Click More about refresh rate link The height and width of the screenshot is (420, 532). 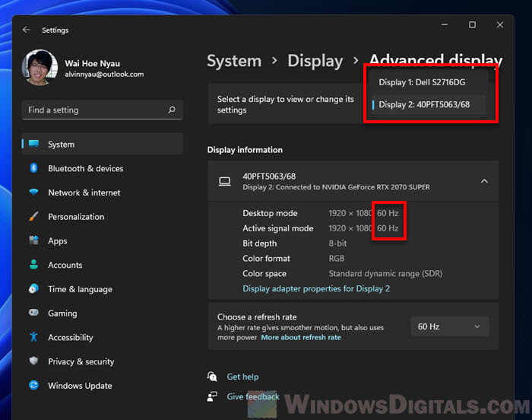pyautogui.click(x=301, y=337)
